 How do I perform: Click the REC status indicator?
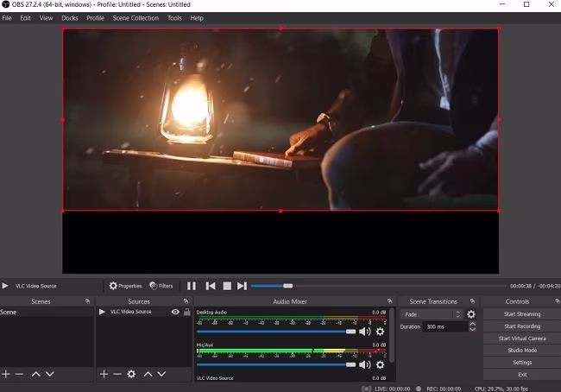coord(438,389)
